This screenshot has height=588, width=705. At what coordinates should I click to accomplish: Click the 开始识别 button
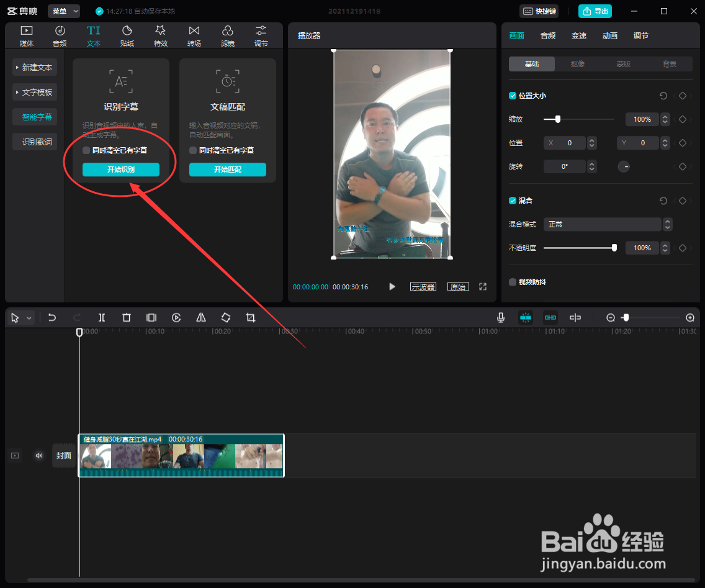(x=121, y=170)
